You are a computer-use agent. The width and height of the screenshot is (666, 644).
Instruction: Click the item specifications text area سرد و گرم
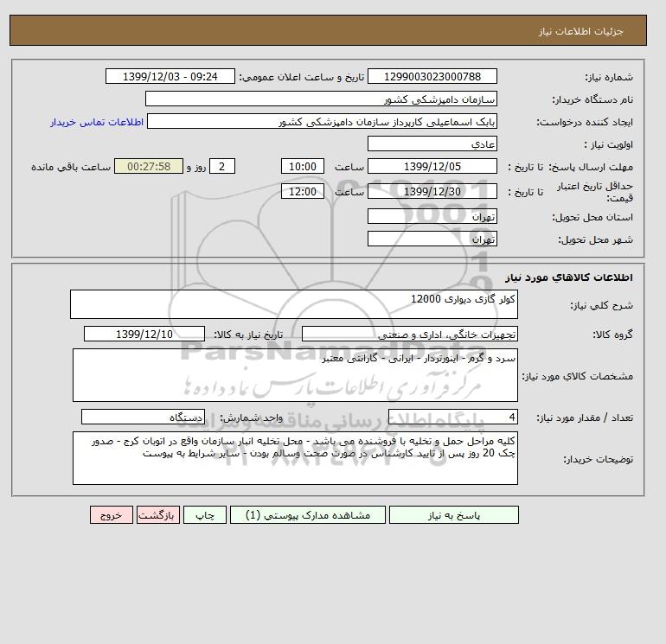[x=295, y=375]
